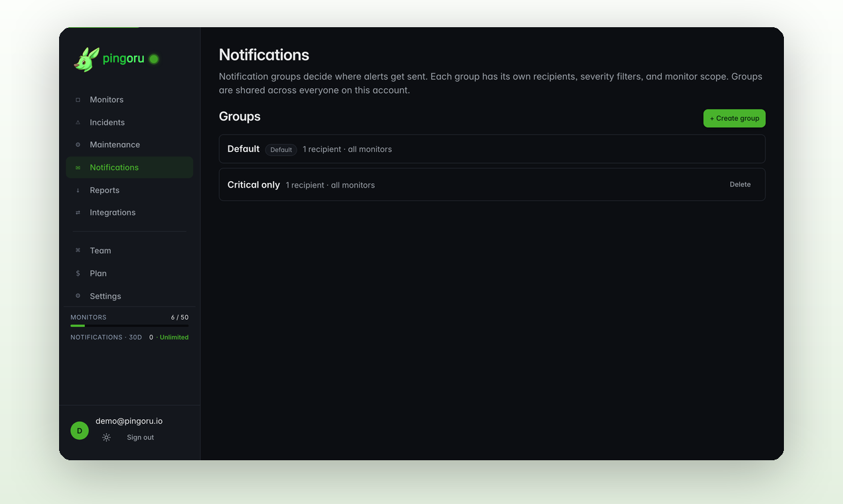843x504 pixels.
Task: Sign out of the account
Action: click(x=140, y=438)
